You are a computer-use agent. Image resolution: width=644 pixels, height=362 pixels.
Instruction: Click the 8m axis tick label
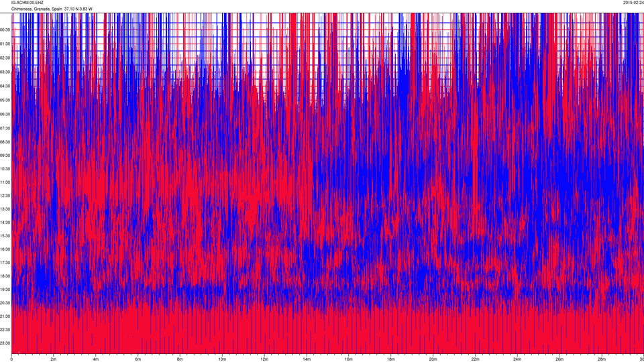click(180, 359)
